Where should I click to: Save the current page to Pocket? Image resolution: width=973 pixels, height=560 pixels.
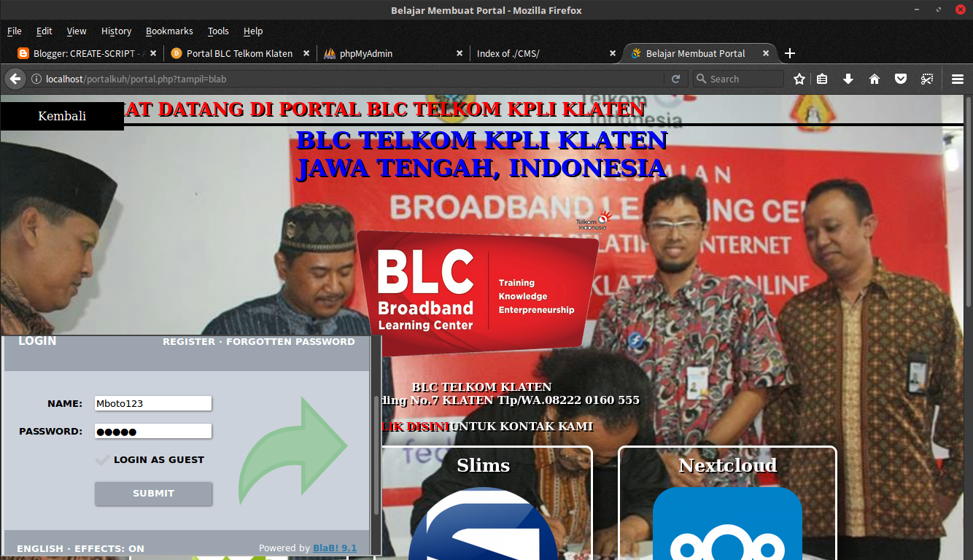click(x=901, y=79)
